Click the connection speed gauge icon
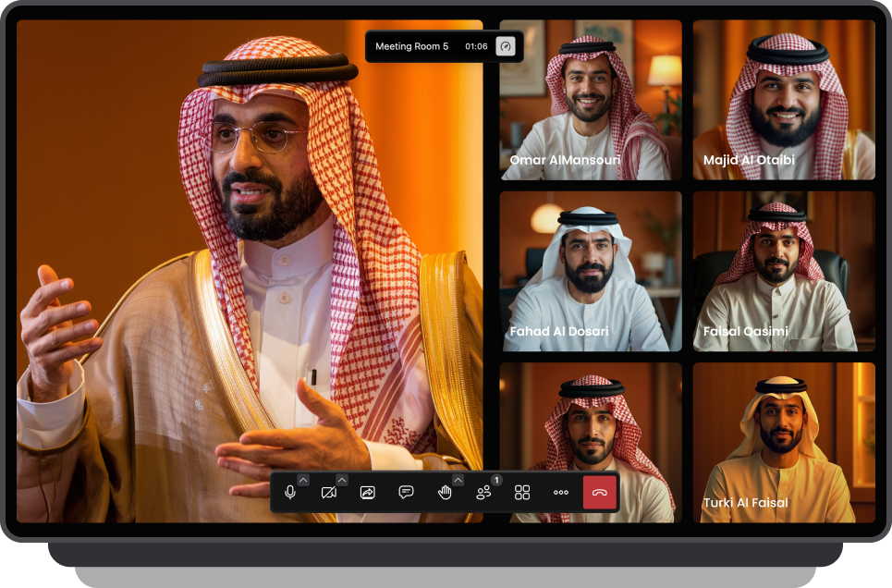The image size is (892, 588). click(x=506, y=46)
